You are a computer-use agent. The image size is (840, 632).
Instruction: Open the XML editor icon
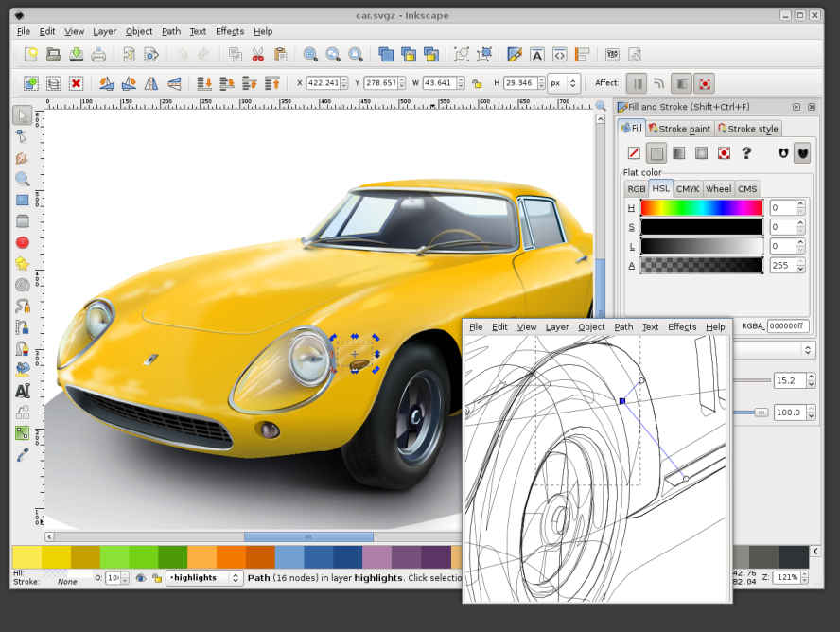[560, 54]
